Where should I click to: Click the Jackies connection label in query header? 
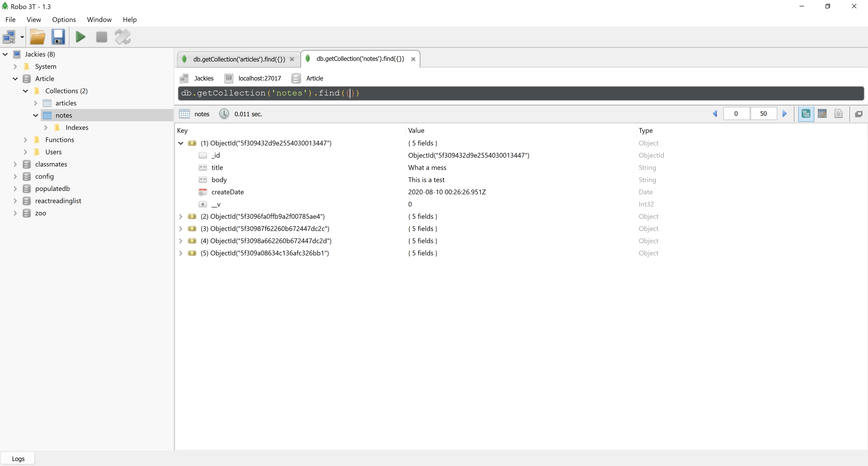pyautogui.click(x=204, y=78)
